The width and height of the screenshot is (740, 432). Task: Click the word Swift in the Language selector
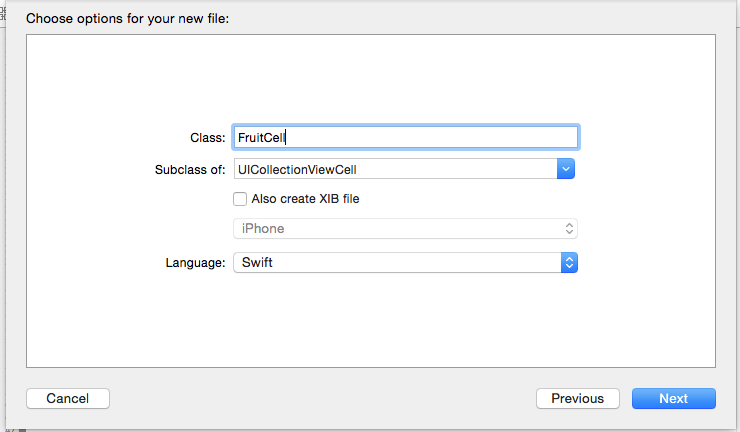257,263
